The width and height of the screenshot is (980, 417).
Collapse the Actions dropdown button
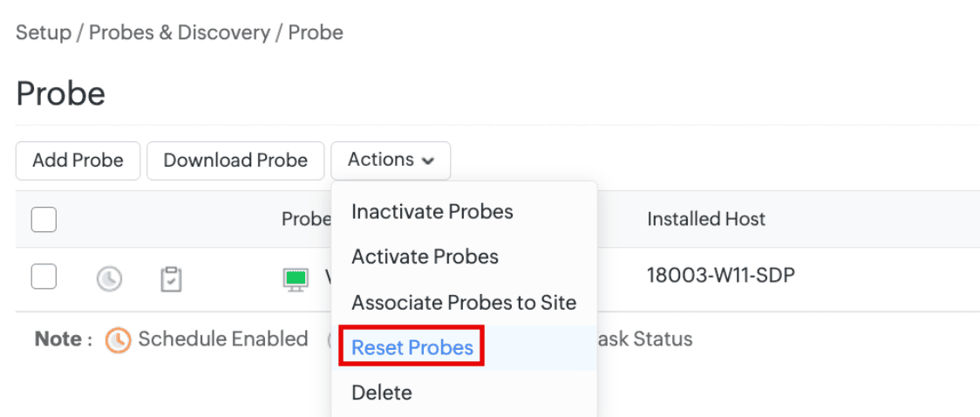pyautogui.click(x=391, y=160)
